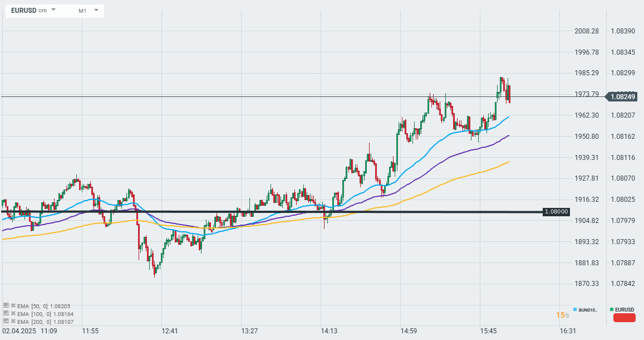
Task: Click the blue BUND10 legend square
Action: 575,309
